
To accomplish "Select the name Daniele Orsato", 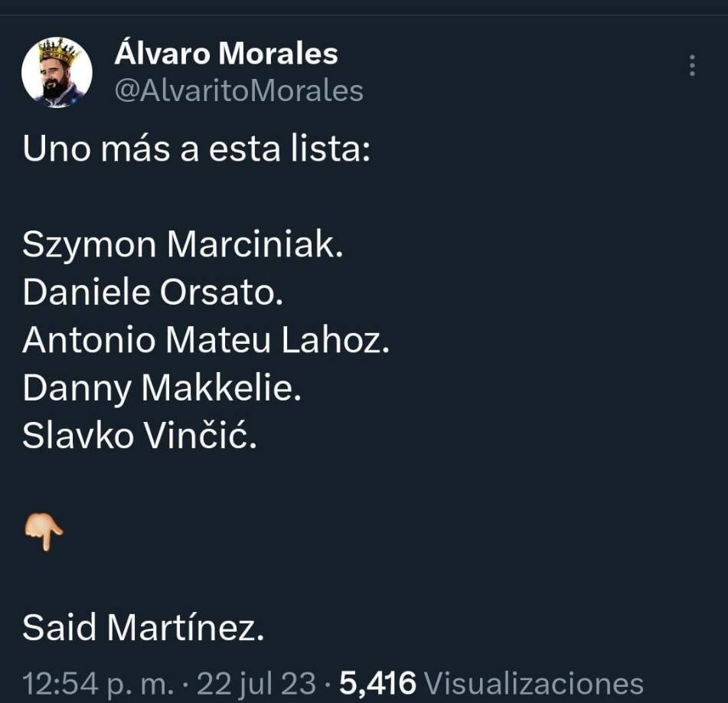I will (153, 293).
